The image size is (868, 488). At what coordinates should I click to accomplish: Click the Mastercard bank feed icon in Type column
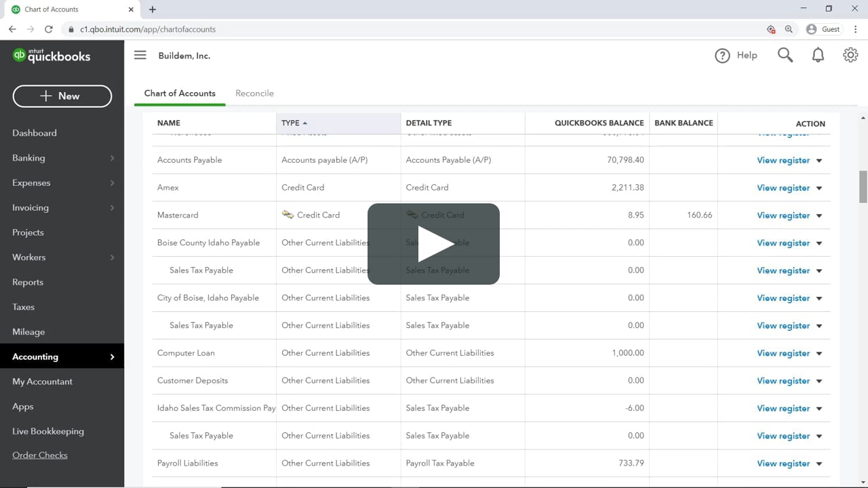pos(288,215)
